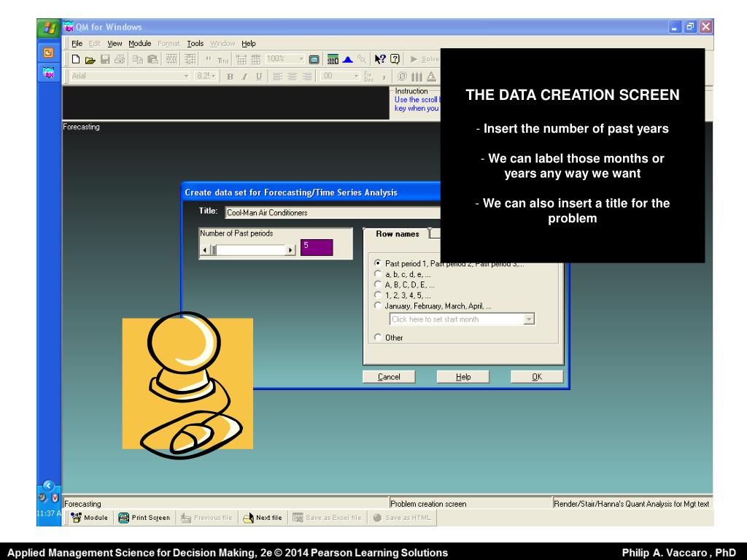Choose the 'Other' row names option
Viewport: 747px width, 560px height.
pos(378,338)
